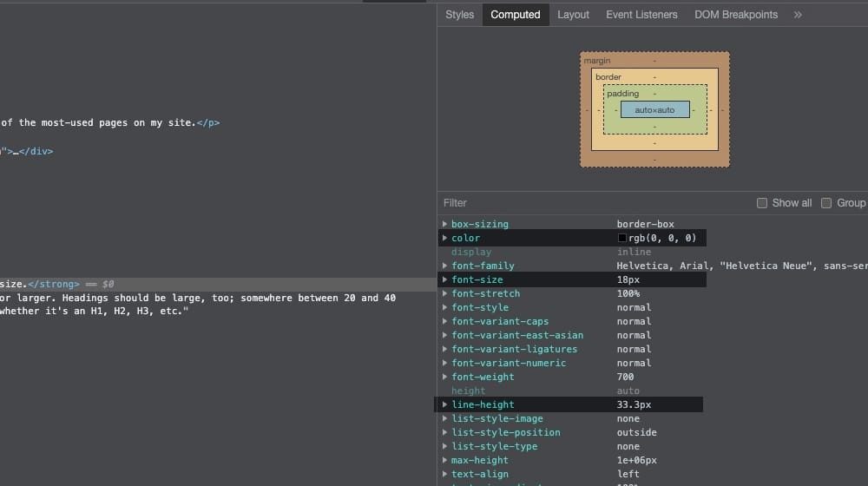Click the black color swatch for color
868x486 pixels.
[x=621, y=238]
